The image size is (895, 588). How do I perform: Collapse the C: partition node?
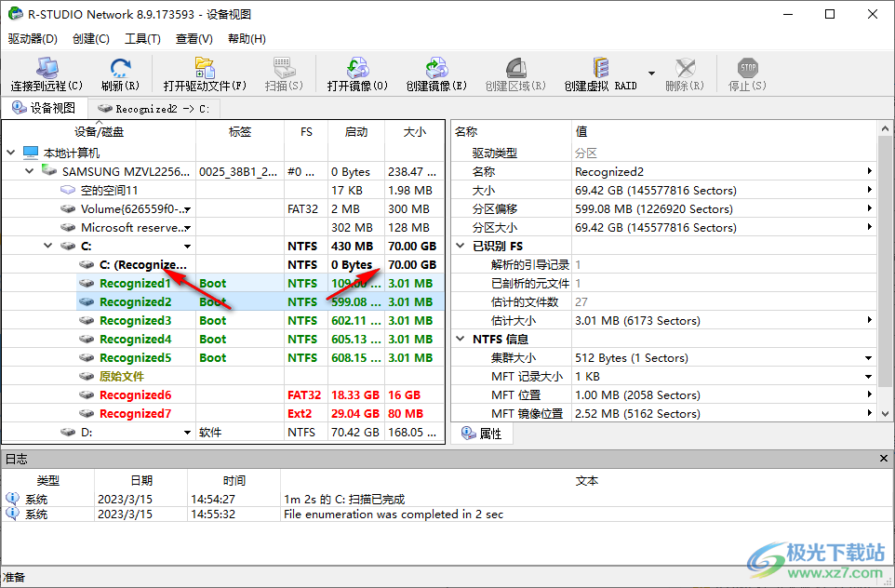click(x=48, y=246)
